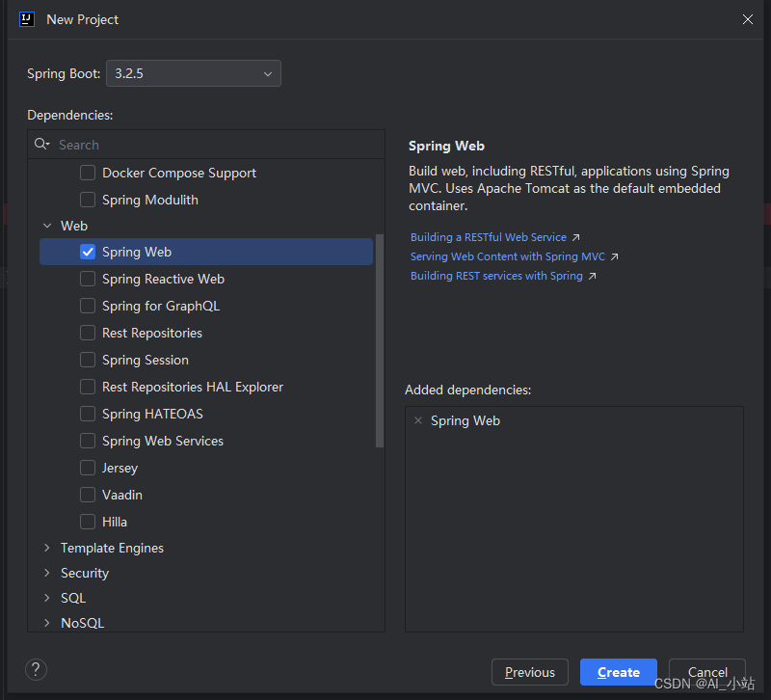Select the Jersey row label
This screenshot has height=700, width=771.
pyautogui.click(x=120, y=468)
